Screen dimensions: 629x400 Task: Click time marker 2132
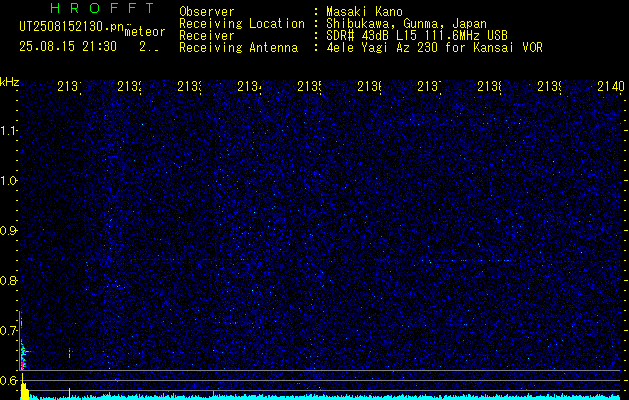click(129, 86)
